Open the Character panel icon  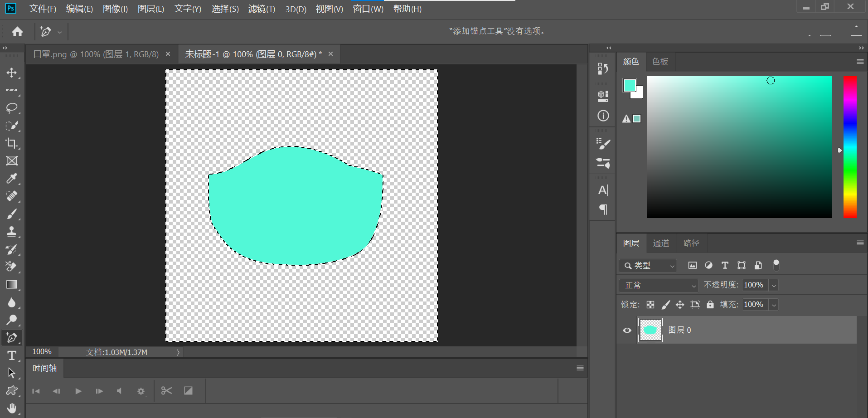point(603,190)
